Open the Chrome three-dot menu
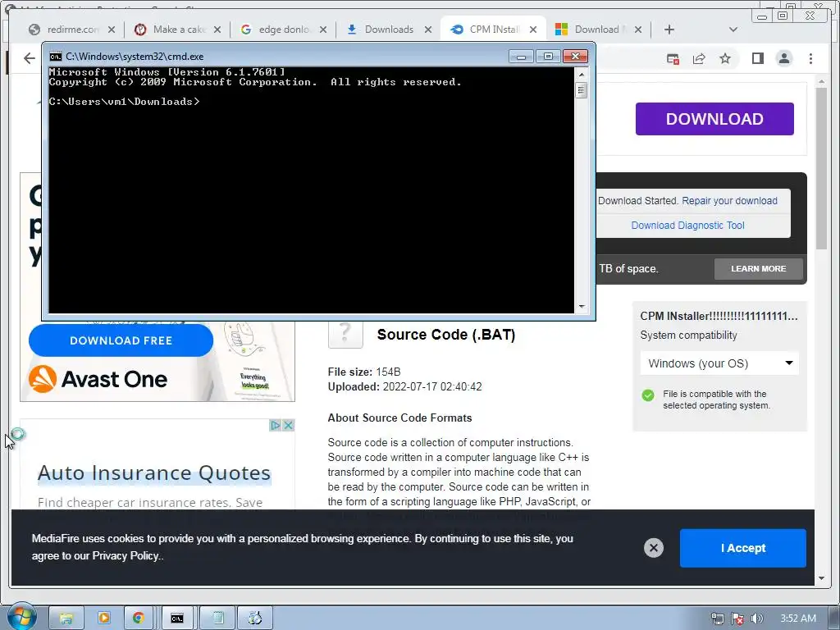The image size is (840, 630). coord(810,58)
